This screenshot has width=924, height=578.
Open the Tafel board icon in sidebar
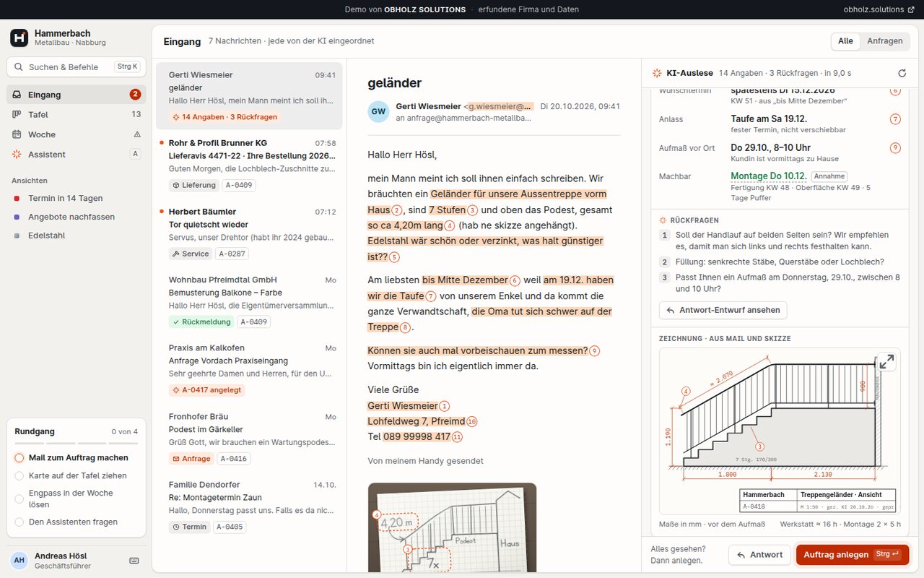click(17, 114)
